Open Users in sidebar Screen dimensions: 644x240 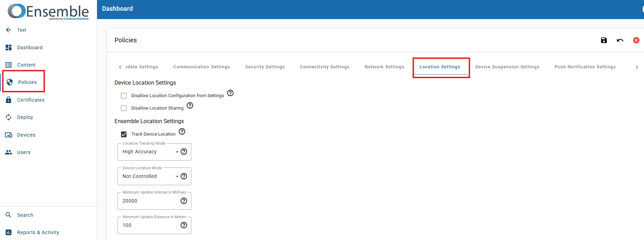pyautogui.click(x=24, y=152)
